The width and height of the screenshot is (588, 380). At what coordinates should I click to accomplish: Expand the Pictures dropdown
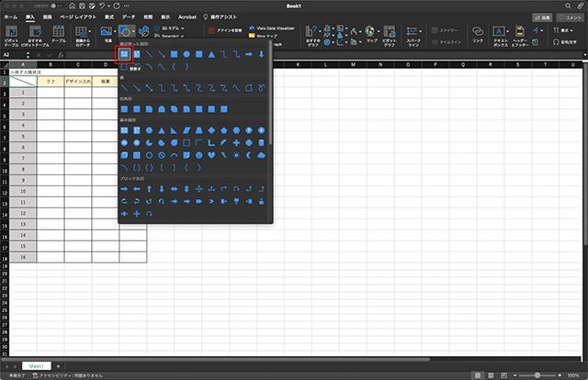click(x=107, y=32)
